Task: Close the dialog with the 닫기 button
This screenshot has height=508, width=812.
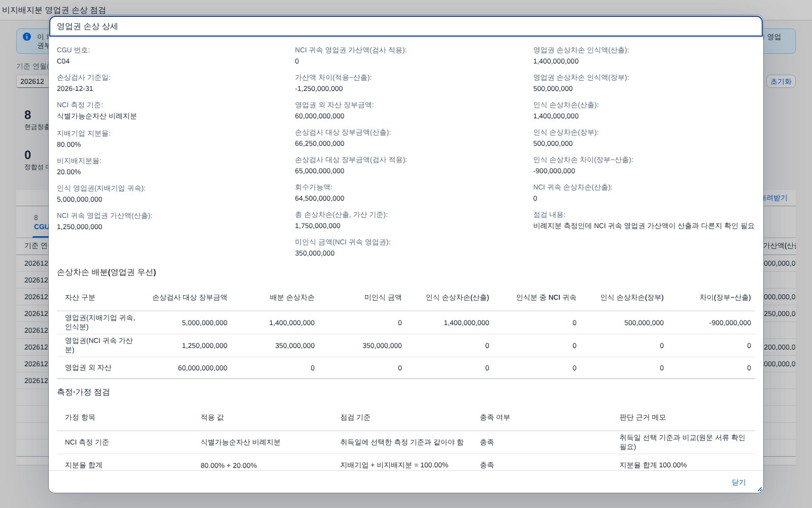Action: click(738, 482)
